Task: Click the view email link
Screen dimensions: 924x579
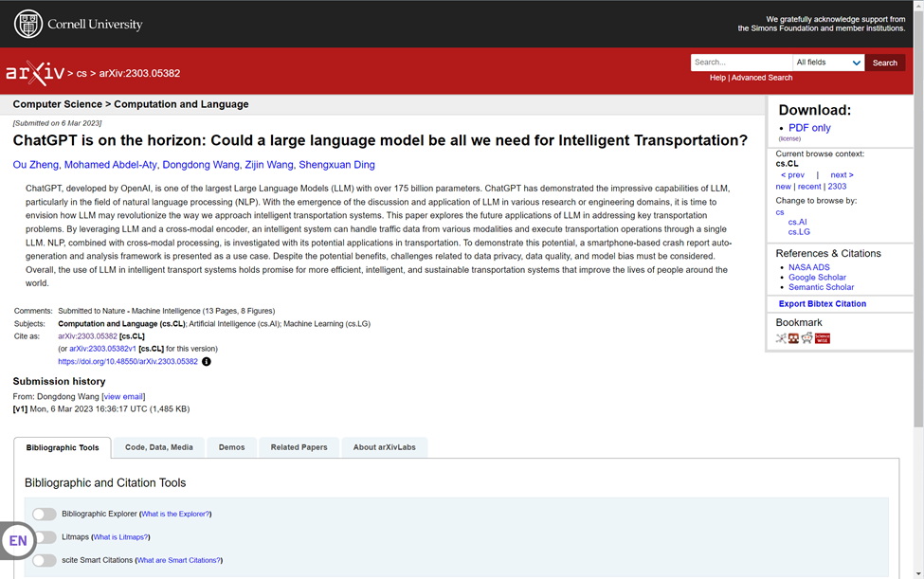Action: 123,397
